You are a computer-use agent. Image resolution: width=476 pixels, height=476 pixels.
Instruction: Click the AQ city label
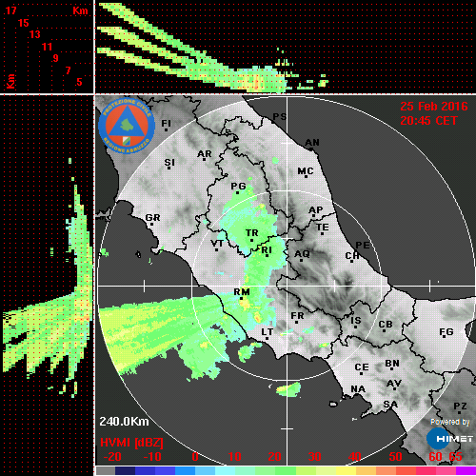pyautogui.click(x=302, y=254)
